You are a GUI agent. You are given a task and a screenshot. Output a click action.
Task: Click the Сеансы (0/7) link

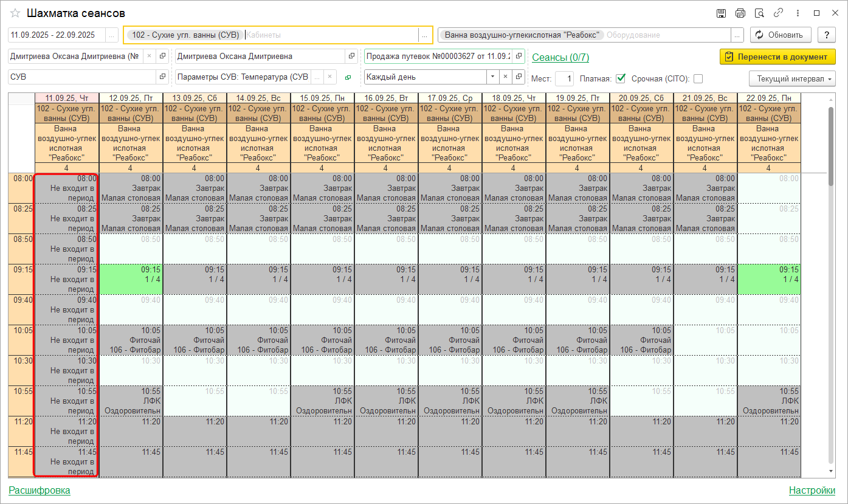pos(560,58)
